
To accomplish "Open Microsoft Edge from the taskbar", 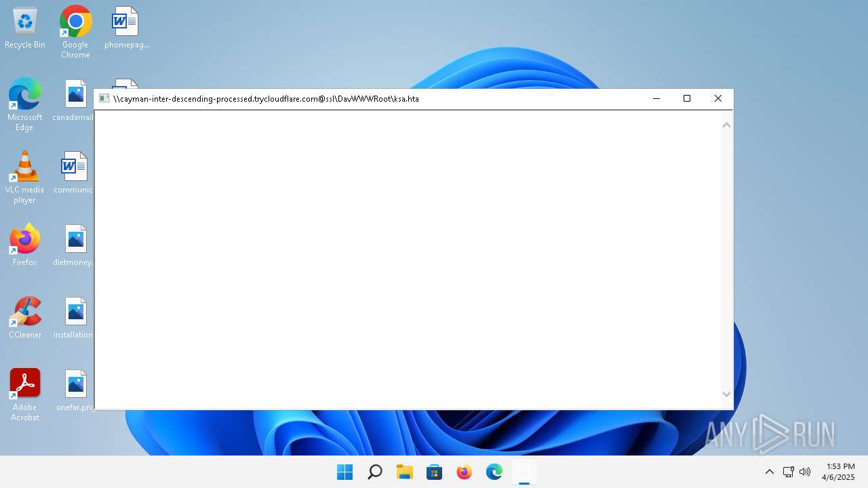I will (494, 472).
